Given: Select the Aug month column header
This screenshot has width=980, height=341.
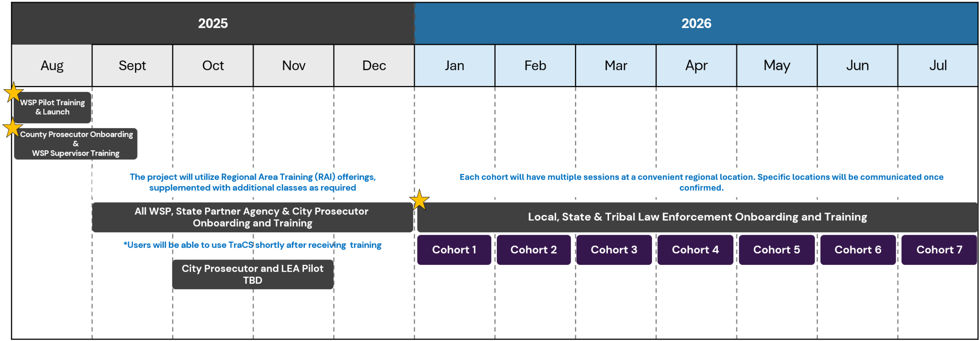Looking at the screenshot, I should [52, 66].
